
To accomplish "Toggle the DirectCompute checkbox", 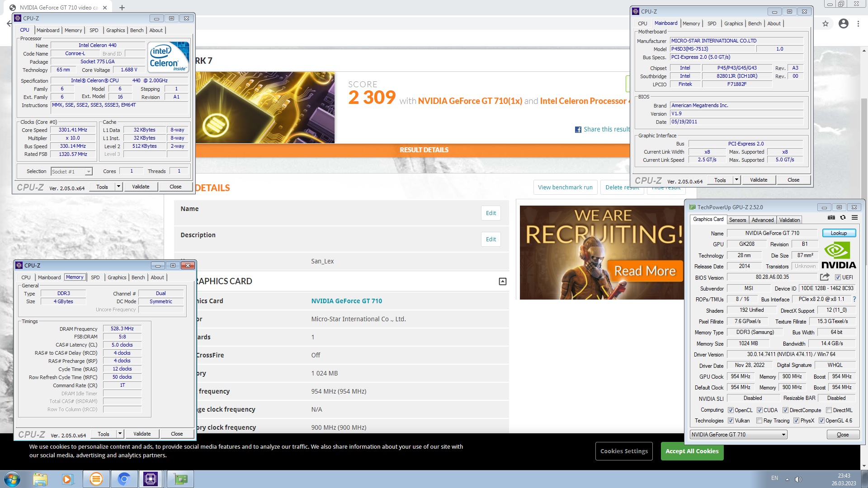I will (x=785, y=410).
